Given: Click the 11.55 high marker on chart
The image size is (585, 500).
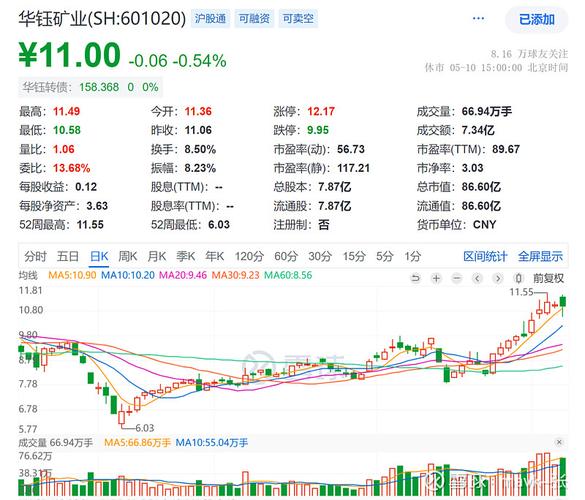Looking at the screenshot, I should pyautogui.click(x=521, y=292).
